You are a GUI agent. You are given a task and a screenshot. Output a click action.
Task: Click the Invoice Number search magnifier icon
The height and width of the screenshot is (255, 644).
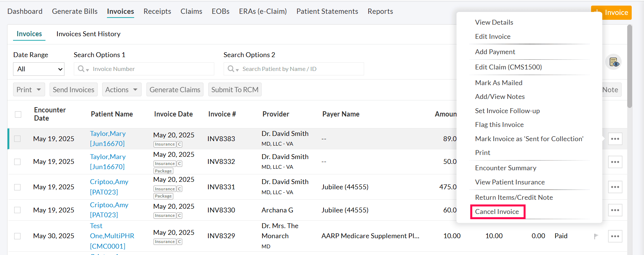(81, 69)
